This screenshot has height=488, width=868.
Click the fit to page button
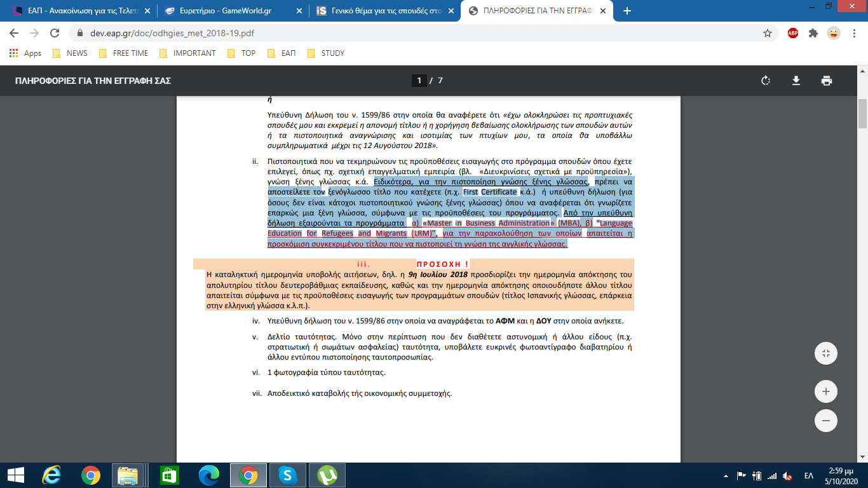[x=826, y=353]
